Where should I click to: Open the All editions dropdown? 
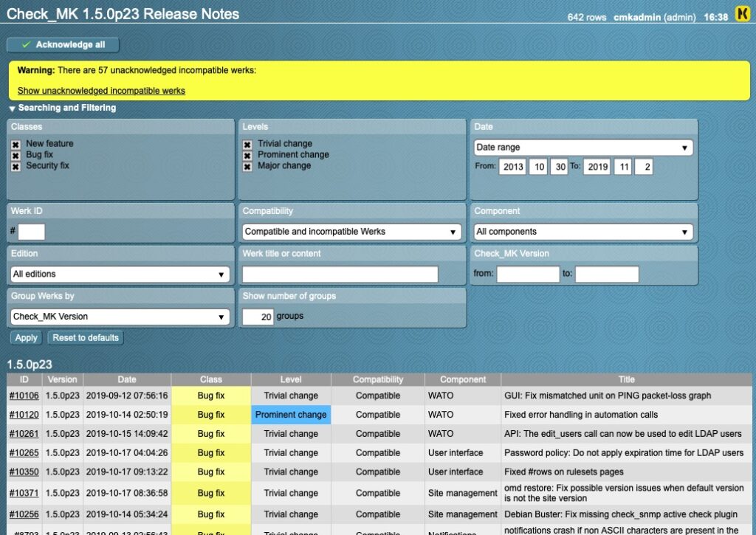pos(120,275)
